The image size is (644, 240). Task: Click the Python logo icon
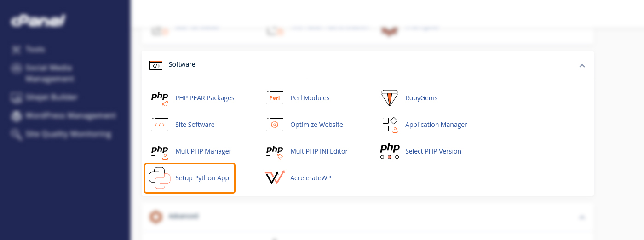(x=160, y=178)
